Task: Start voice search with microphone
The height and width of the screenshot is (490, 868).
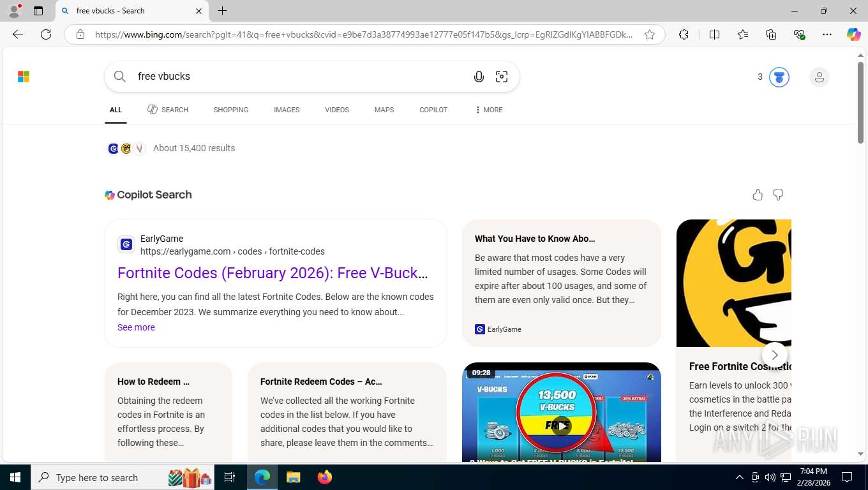Action: 479,77
